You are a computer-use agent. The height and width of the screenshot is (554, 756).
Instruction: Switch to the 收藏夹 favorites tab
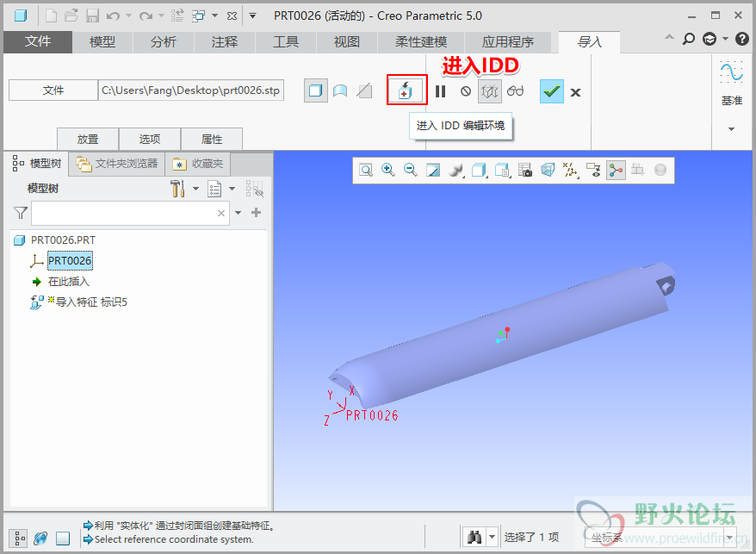(198, 164)
